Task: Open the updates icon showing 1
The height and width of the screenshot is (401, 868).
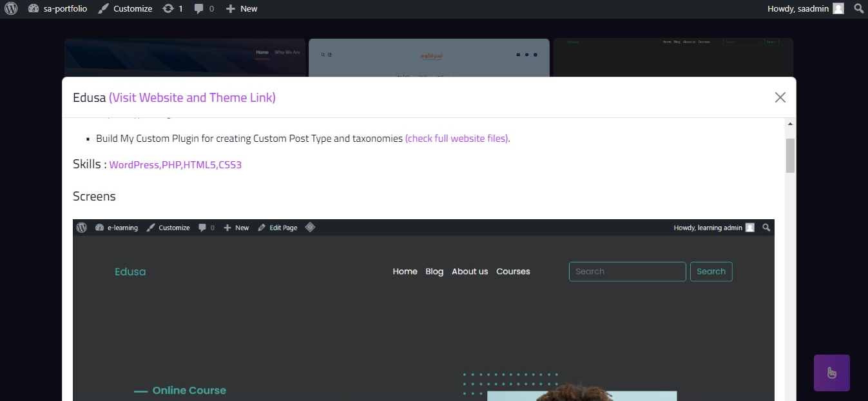Action: [x=173, y=8]
